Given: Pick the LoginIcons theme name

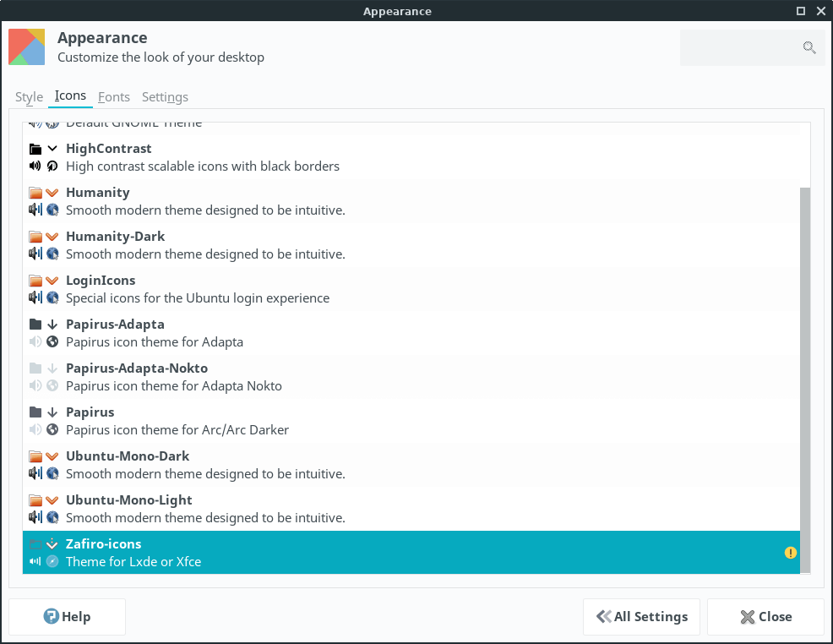Looking at the screenshot, I should click(101, 281).
